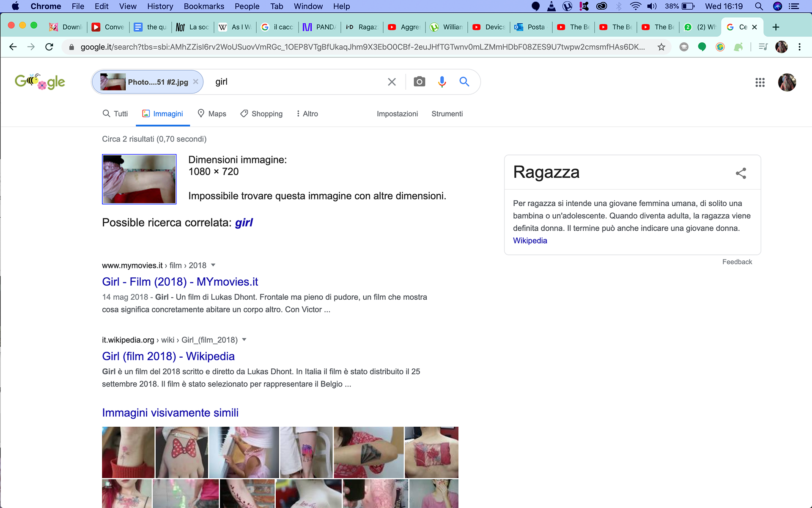Open the Bookmarks menu in menu bar
The image size is (812, 508).
pyautogui.click(x=204, y=6)
